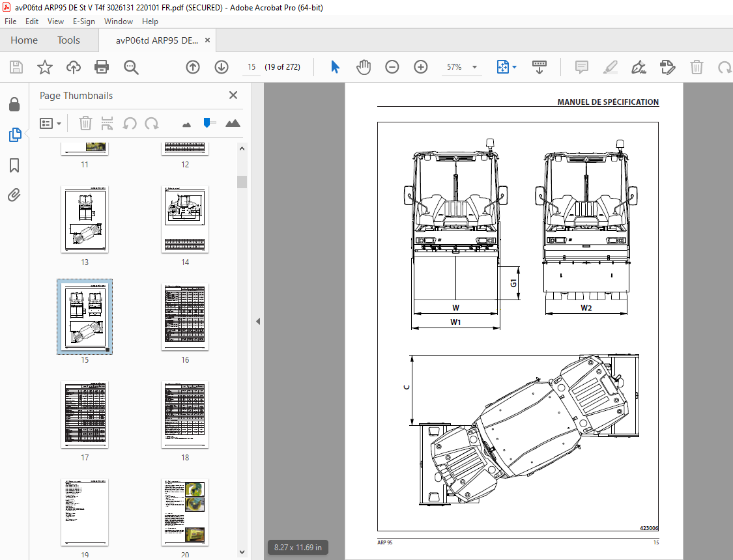Close the avP06td ARP95 document tab

(208, 40)
